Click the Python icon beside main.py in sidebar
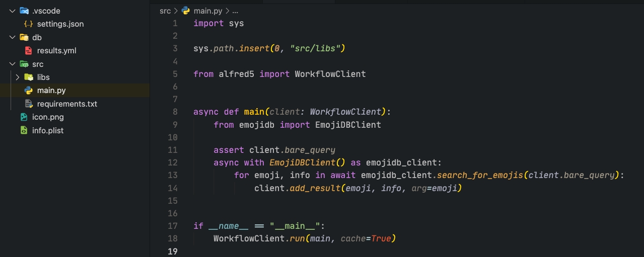This screenshot has height=257, width=644. pyautogui.click(x=29, y=91)
